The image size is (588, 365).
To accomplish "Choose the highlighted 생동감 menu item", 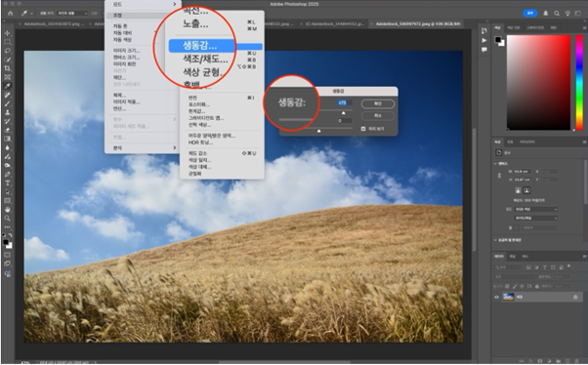I will [216, 46].
